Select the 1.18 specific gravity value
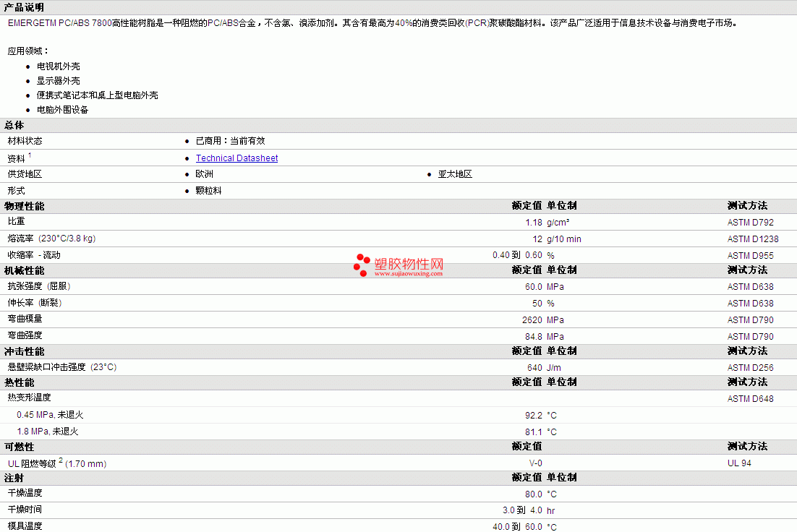 coord(534,223)
